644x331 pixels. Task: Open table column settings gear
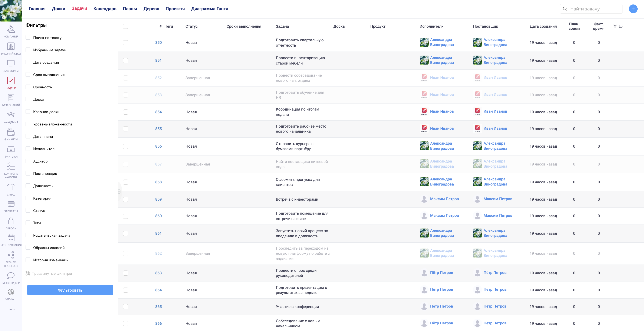click(615, 26)
